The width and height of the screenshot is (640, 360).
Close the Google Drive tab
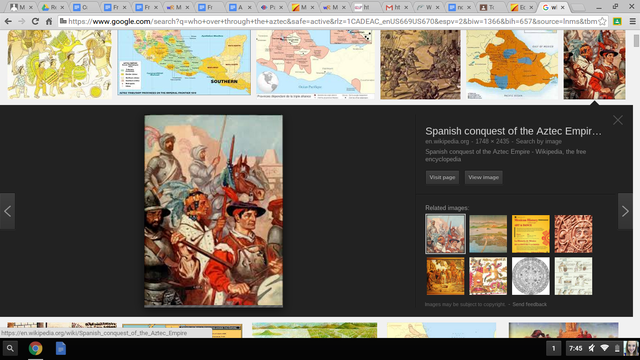coord(62,7)
